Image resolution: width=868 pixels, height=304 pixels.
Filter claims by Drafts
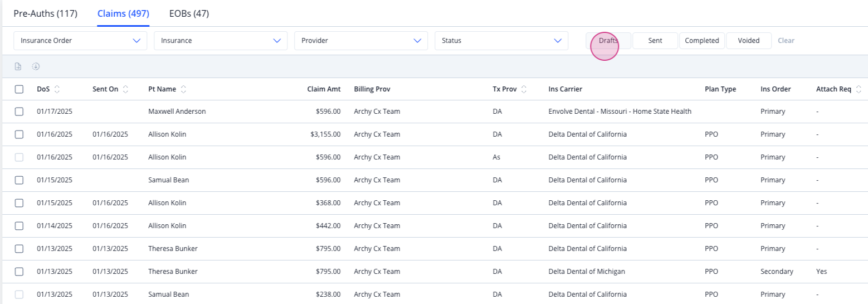(608, 41)
